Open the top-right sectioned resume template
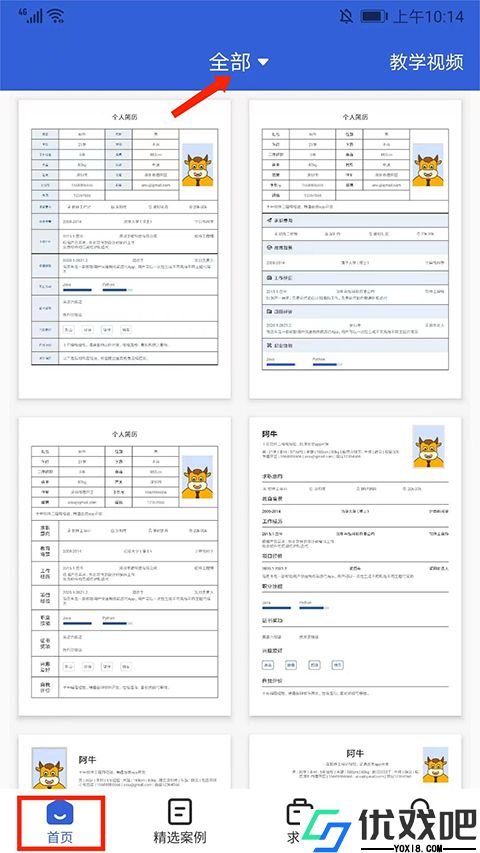480x853 pixels. [355, 249]
